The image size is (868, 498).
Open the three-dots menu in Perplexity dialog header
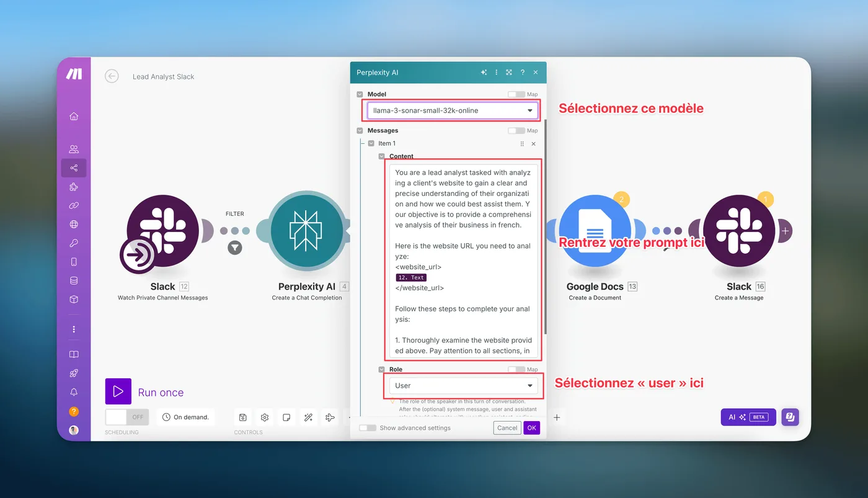click(496, 73)
